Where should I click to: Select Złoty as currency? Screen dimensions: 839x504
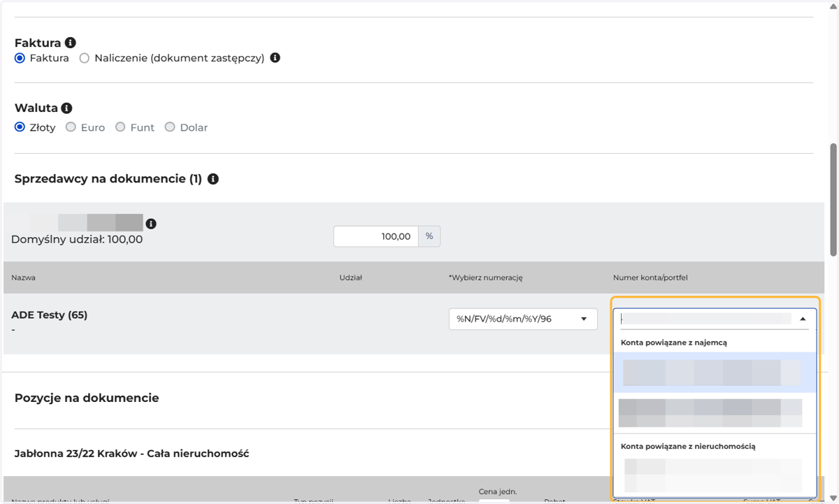(x=20, y=127)
